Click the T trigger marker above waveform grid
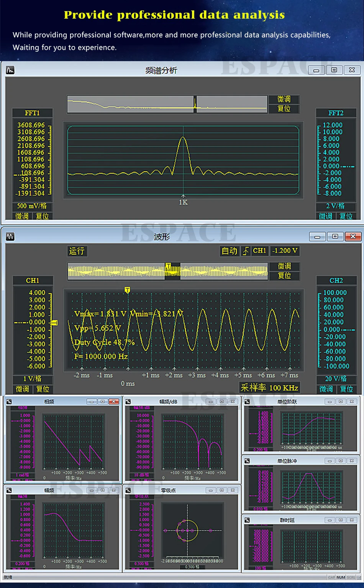Viewport: 364px width, 588px height. [x=127, y=290]
